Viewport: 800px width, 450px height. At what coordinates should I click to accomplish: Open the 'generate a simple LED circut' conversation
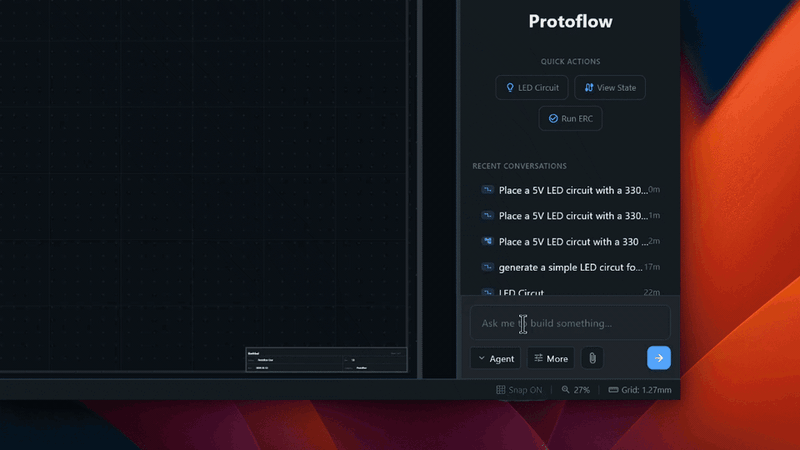[x=570, y=267]
